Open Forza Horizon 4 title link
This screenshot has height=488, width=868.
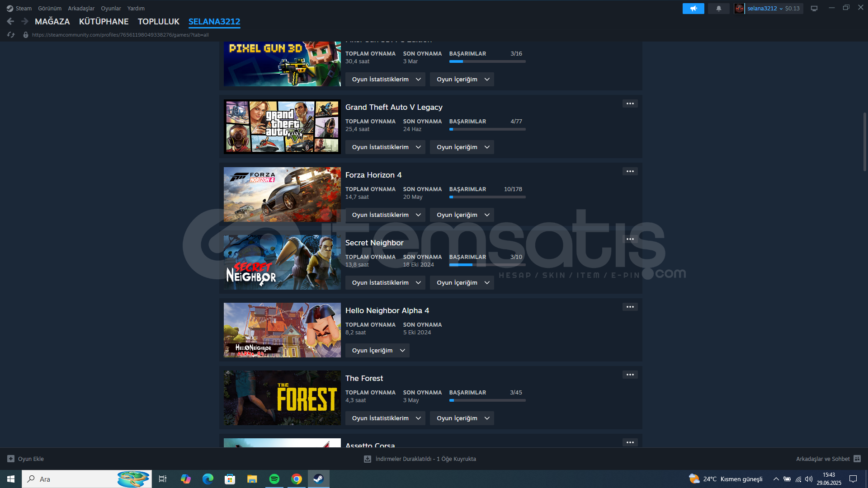pos(373,175)
